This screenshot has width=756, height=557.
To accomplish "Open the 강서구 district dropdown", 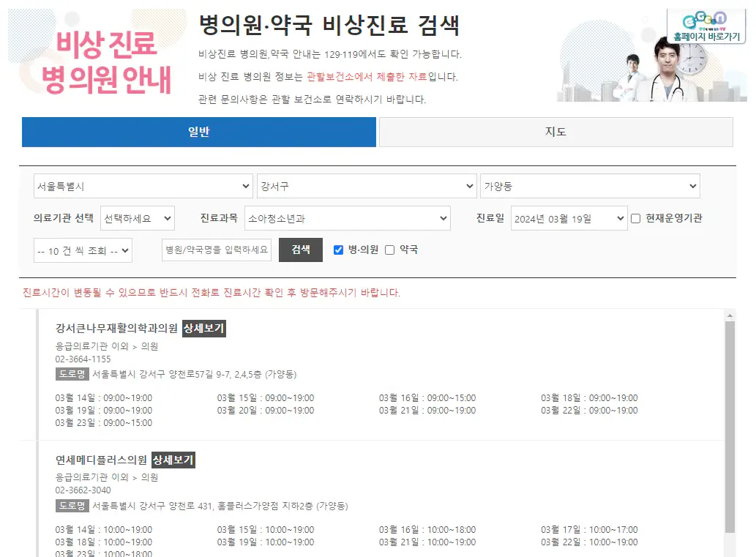I will (366, 186).
